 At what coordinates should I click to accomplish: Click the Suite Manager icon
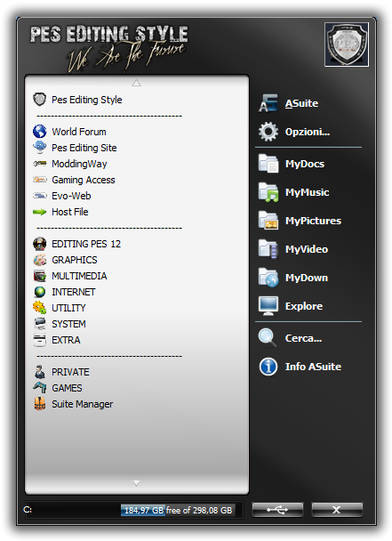[40, 404]
